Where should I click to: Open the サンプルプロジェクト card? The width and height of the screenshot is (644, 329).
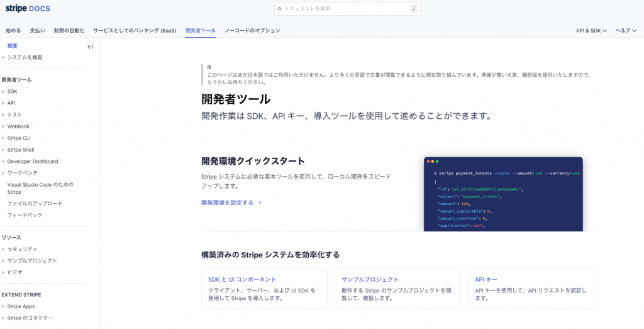397,289
